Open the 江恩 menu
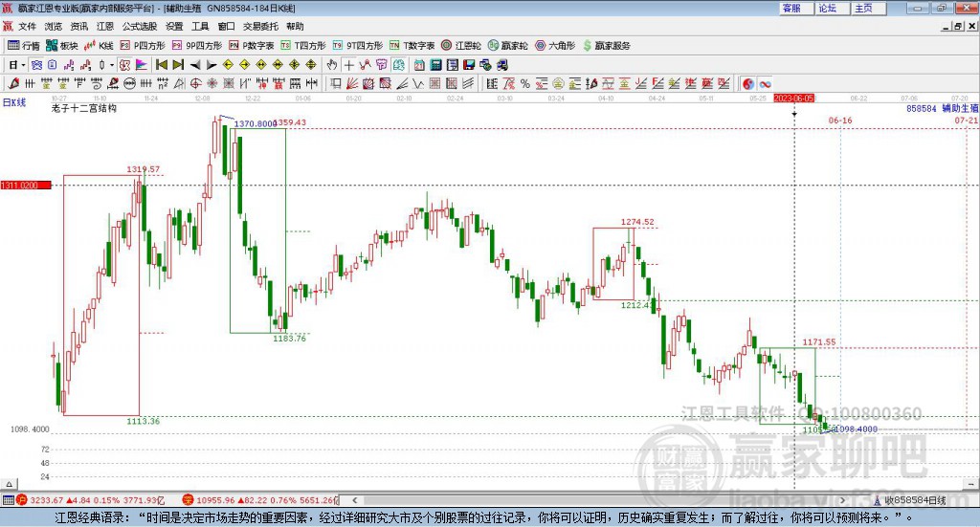The image size is (980, 527). pyautogui.click(x=105, y=26)
